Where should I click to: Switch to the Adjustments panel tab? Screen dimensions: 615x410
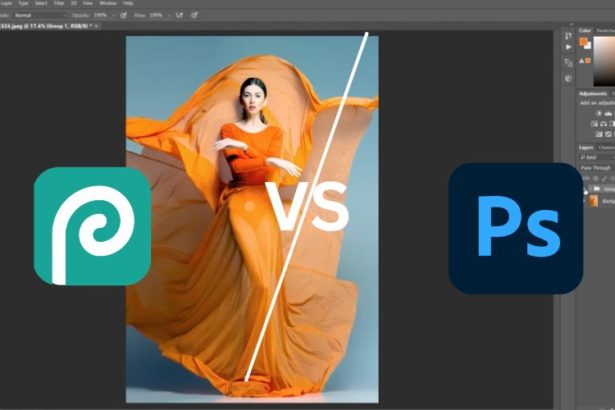click(x=593, y=94)
